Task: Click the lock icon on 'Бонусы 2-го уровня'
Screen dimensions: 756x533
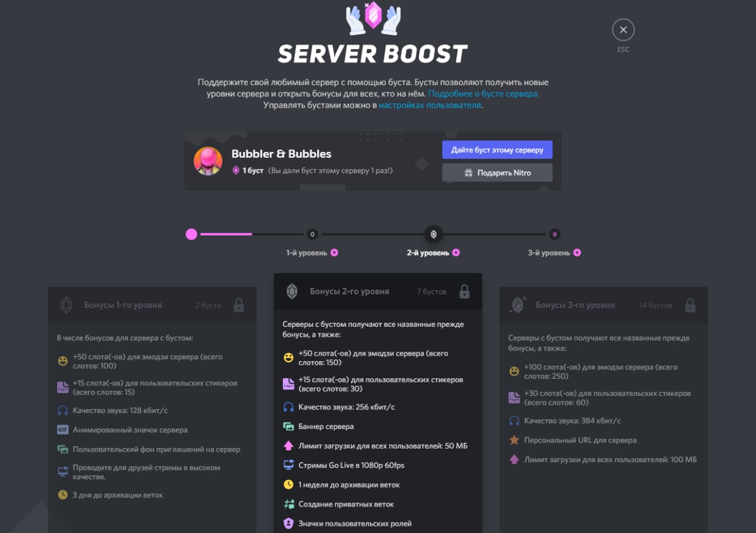Action: click(x=465, y=291)
